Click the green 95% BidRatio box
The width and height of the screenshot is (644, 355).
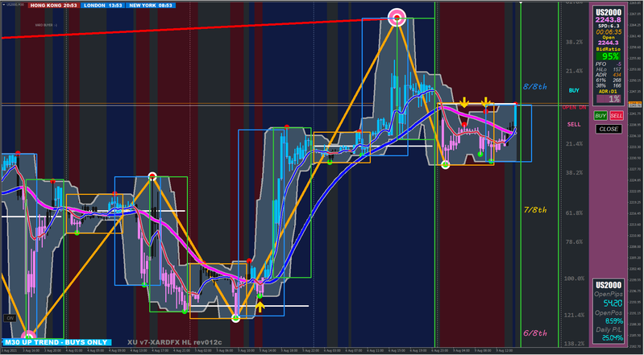coord(609,56)
